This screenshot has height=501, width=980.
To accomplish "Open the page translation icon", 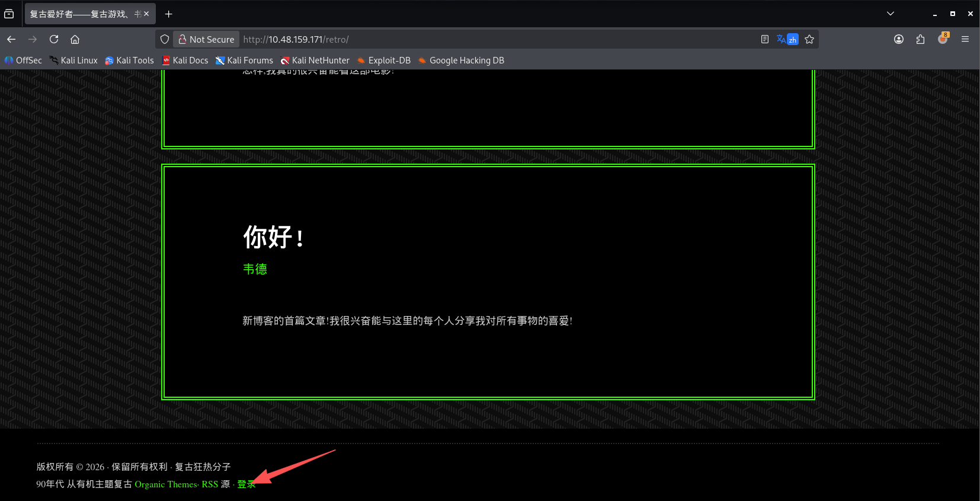I will tap(787, 39).
